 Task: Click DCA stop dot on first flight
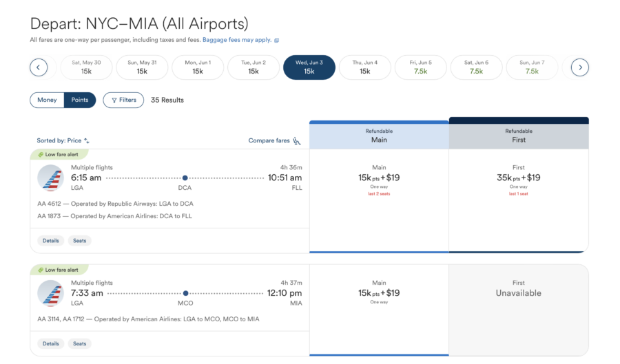click(185, 178)
